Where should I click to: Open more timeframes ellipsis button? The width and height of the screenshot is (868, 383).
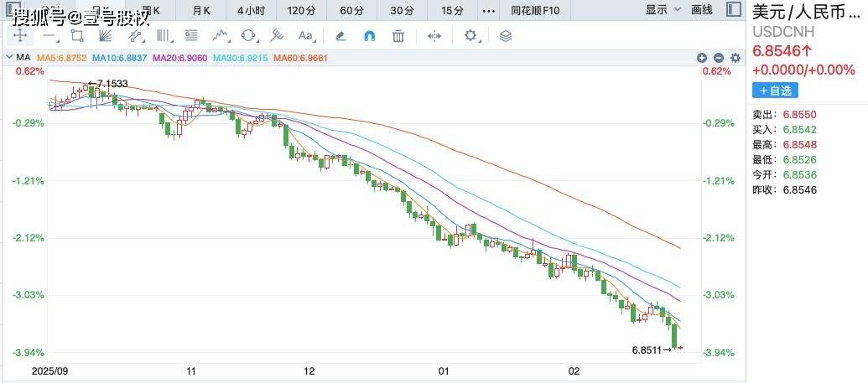tap(489, 10)
